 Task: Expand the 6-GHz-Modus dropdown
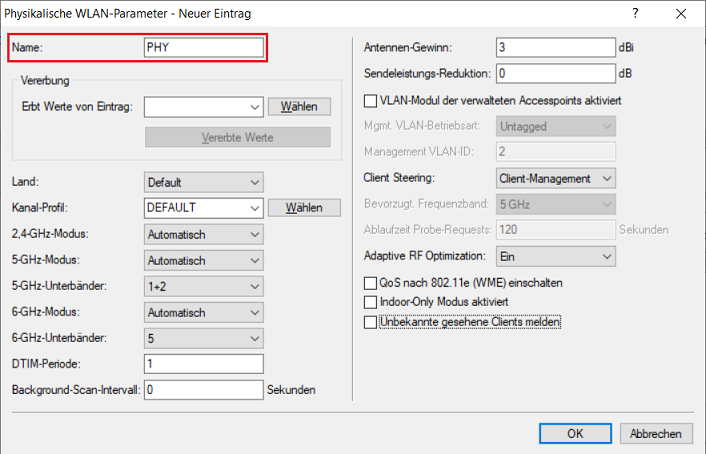[x=203, y=312]
